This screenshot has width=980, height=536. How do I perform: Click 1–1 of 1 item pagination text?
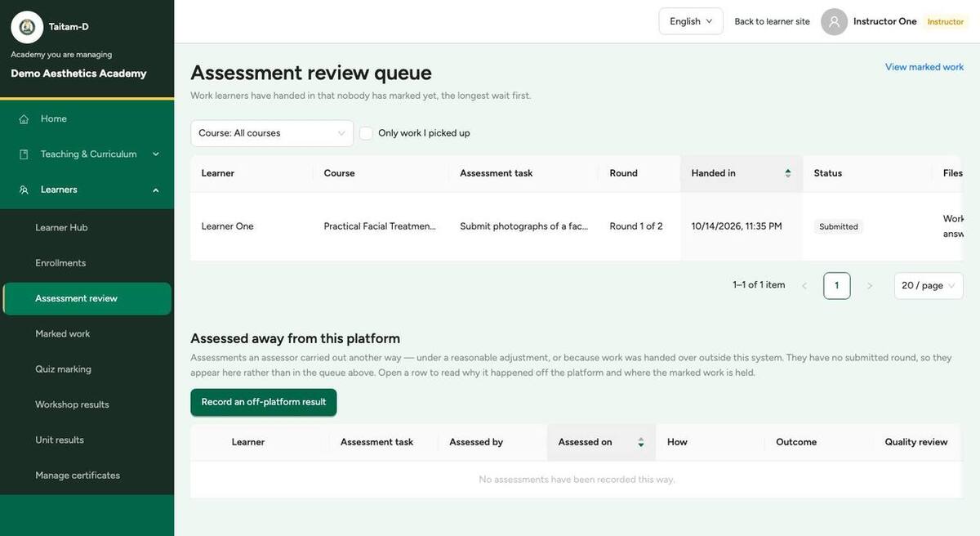(x=759, y=285)
